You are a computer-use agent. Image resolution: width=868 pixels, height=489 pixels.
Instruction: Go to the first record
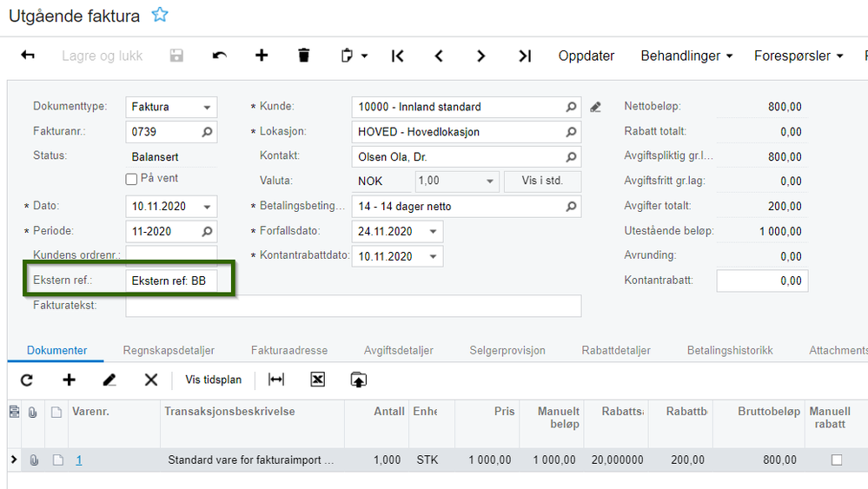tap(397, 56)
